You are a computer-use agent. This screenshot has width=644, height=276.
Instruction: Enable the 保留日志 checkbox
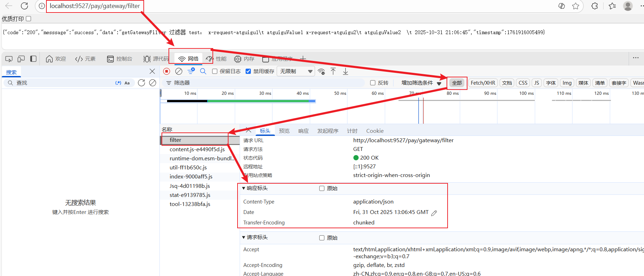tap(215, 71)
